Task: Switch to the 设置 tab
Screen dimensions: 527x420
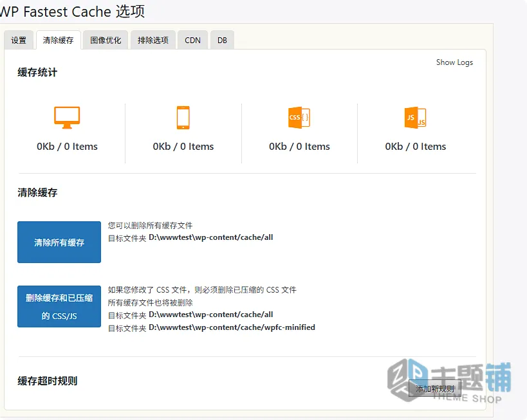Action: (19, 41)
